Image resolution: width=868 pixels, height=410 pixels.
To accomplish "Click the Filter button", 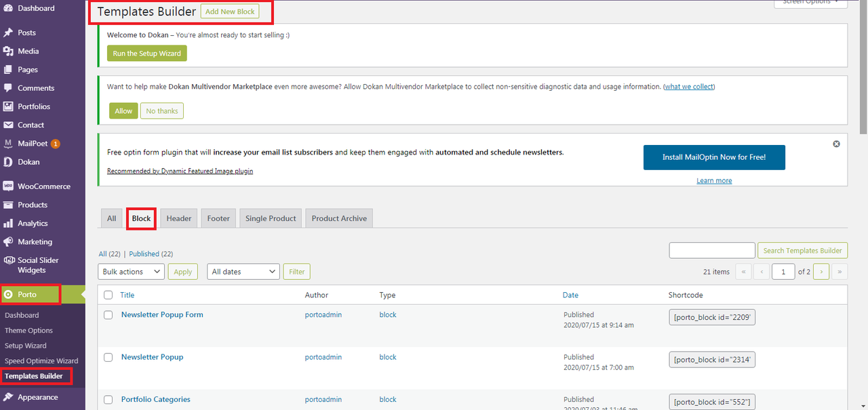I will pos(297,272).
